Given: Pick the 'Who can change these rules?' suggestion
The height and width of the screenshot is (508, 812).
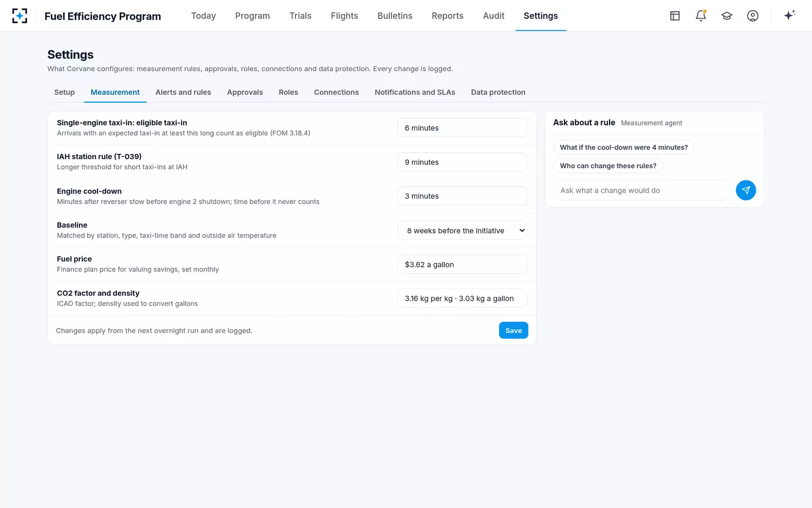Looking at the screenshot, I should click(608, 166).
